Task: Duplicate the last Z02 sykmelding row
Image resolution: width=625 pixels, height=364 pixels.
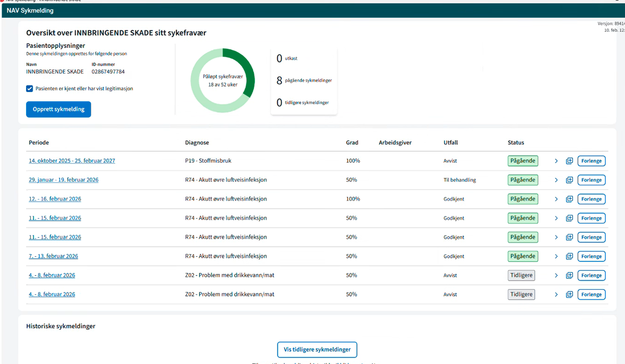Action: tap(569, 294)
